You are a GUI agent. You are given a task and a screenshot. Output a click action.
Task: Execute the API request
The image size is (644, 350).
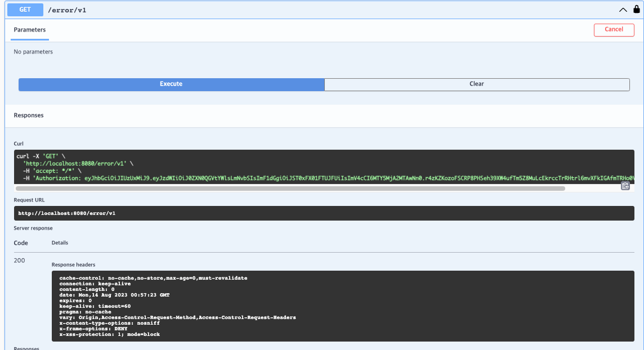click(x=171, y=84)
